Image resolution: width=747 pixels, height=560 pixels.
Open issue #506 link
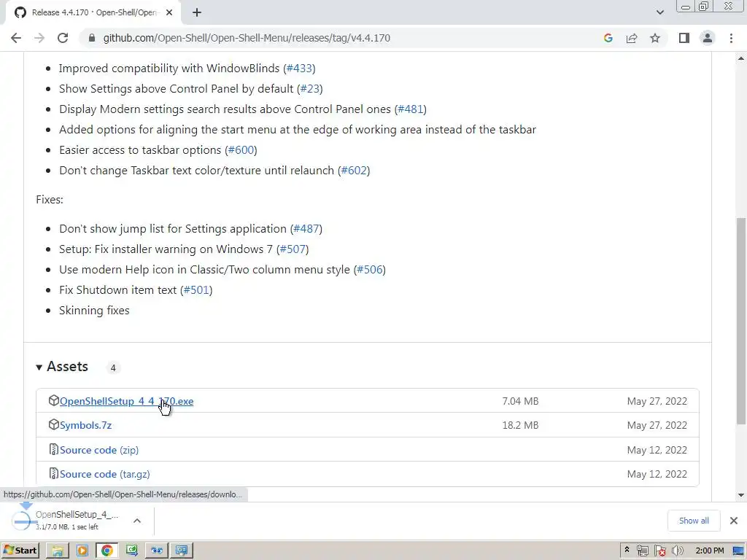(370, 270)
